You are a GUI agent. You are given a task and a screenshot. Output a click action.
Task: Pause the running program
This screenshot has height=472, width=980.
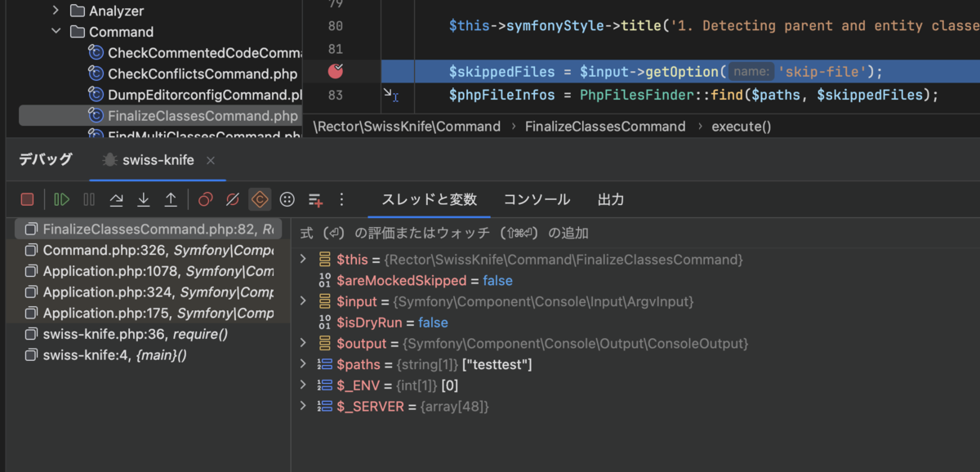coord(89,199)
